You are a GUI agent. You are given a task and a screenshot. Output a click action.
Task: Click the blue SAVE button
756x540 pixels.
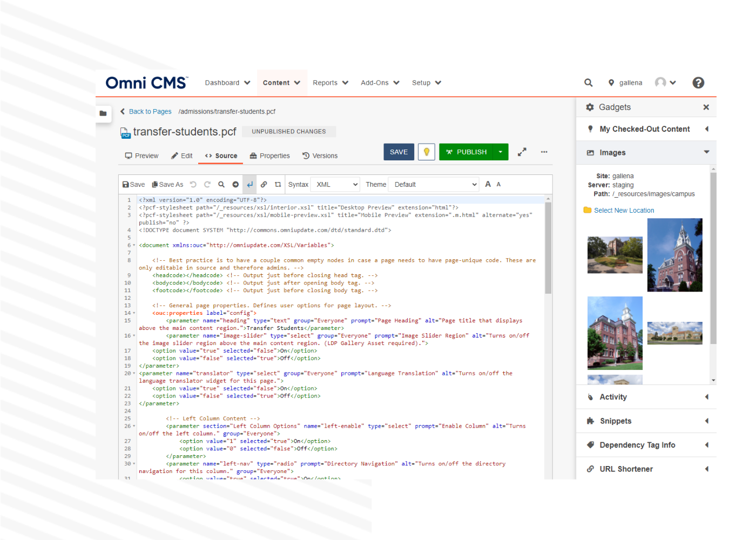399,152
